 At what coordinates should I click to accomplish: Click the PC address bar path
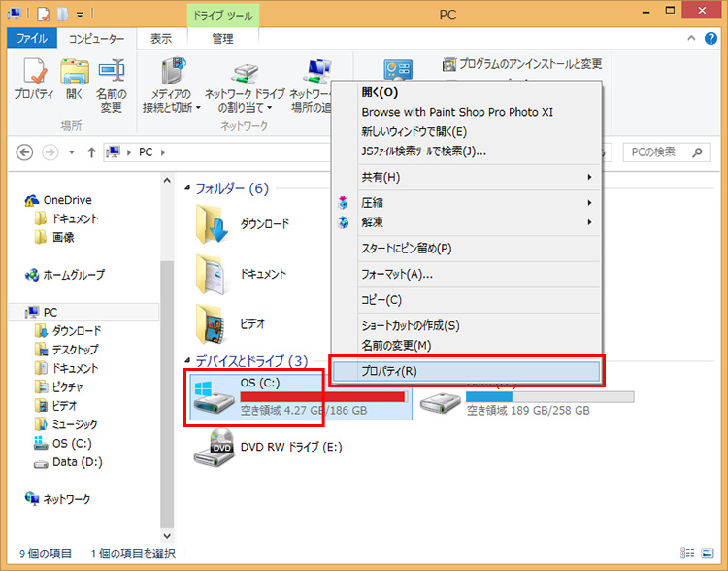click(146, 152)
